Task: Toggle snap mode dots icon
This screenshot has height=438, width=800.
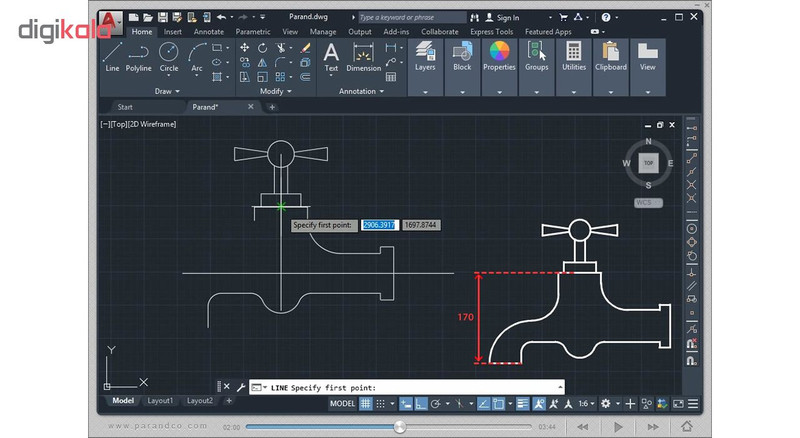Action: [x=381, y=404]
